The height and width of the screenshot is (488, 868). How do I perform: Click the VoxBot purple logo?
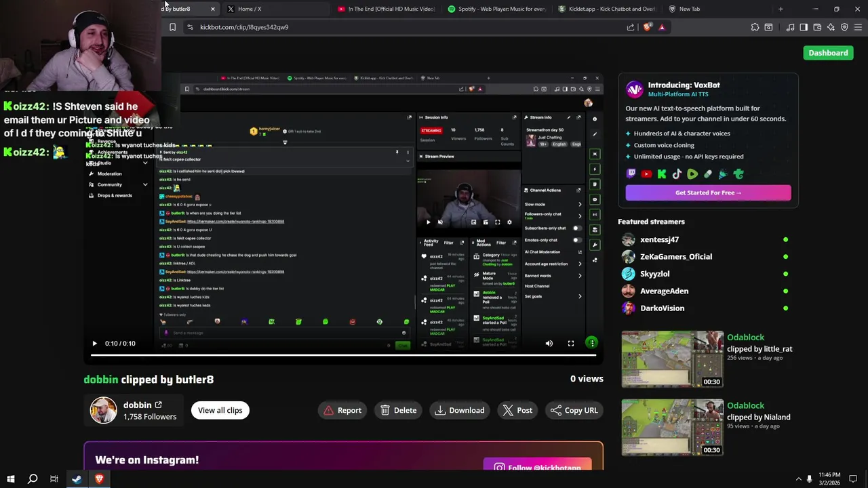pyautogui.click(x=634, y=89)
